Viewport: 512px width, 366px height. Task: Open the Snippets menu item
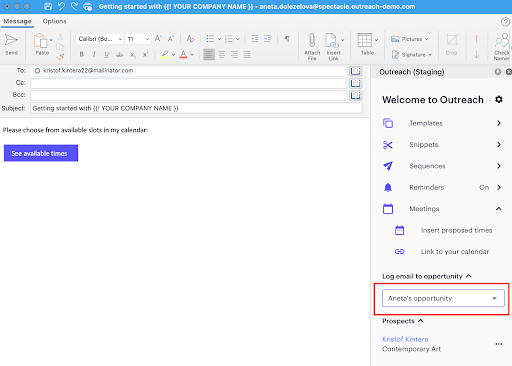pyautogui.click(x=442, y=145)
